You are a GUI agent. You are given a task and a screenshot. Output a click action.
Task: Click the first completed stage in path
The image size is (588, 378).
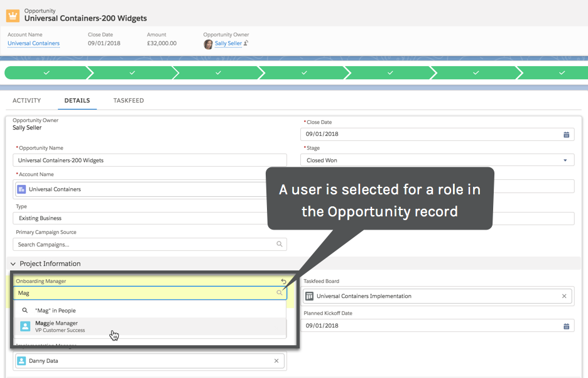pyautogui.click(x=46, y=73)
